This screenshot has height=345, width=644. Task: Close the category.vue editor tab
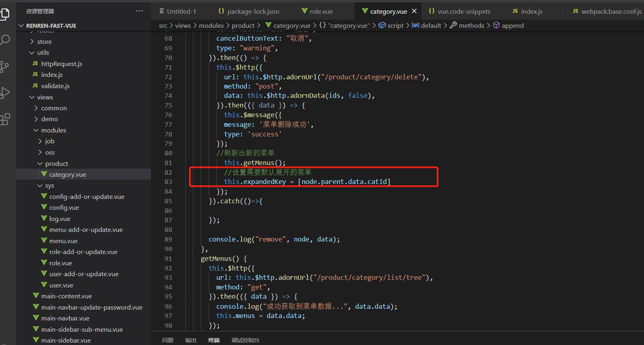click(x=414, y=11)
